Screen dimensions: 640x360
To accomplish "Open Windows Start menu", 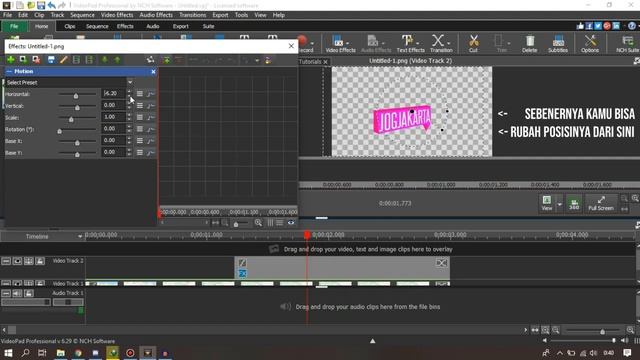I will point(8,353).
